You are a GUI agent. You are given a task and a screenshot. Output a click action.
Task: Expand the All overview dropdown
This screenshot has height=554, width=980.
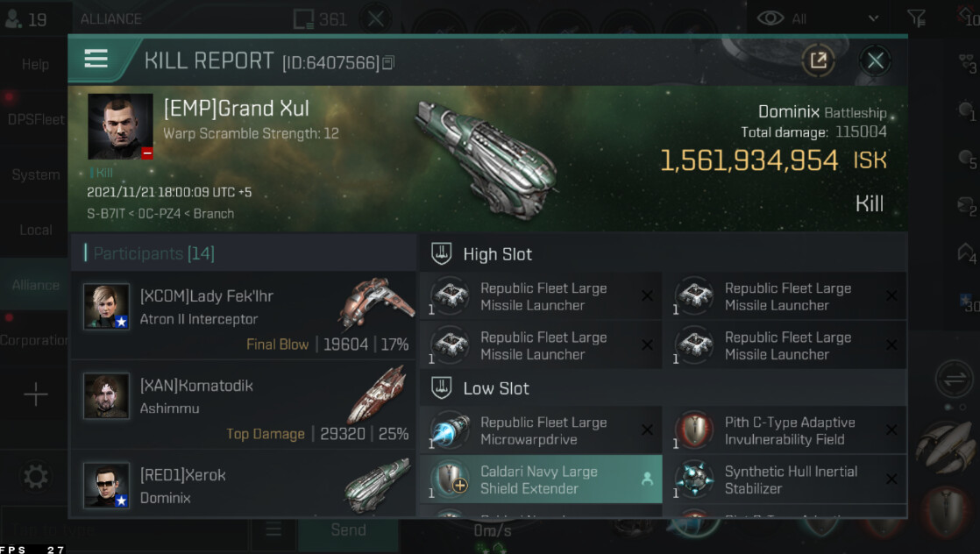[874, 18]
